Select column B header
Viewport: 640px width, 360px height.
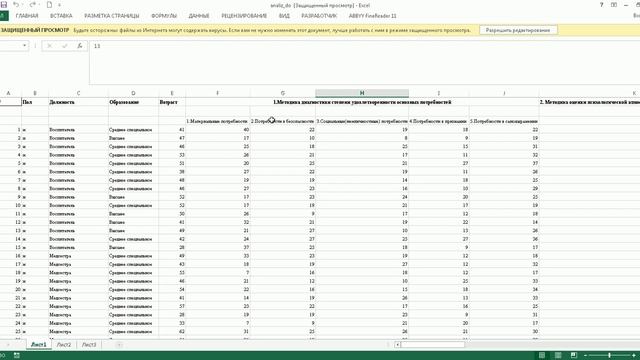(x=35, y=93)
